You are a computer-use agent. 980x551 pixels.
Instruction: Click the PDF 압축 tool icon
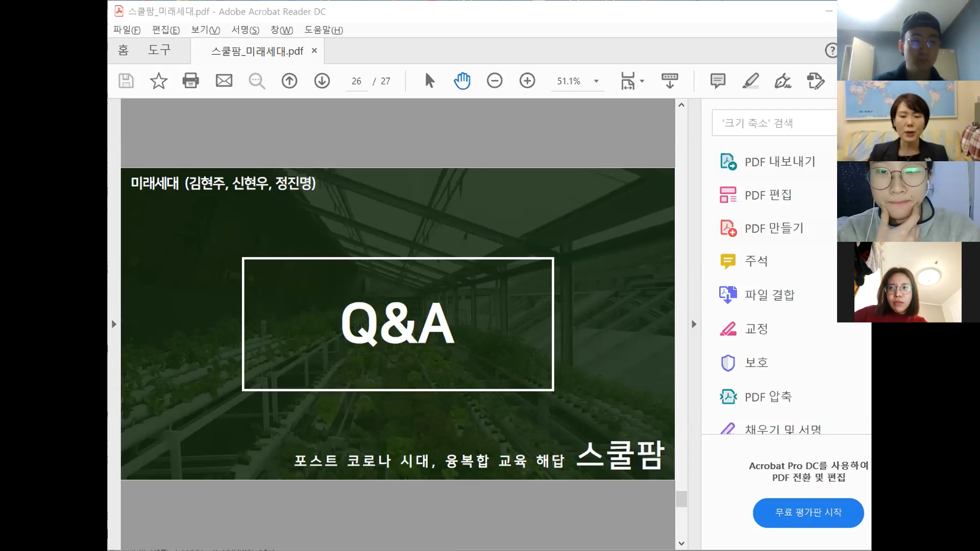(x=728, y=396)
